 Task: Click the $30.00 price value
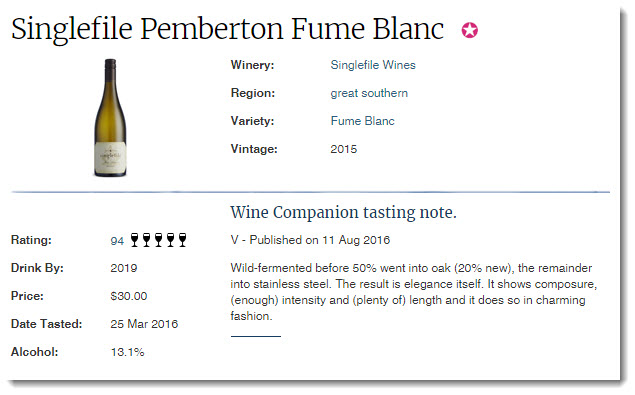coord(129,296)
